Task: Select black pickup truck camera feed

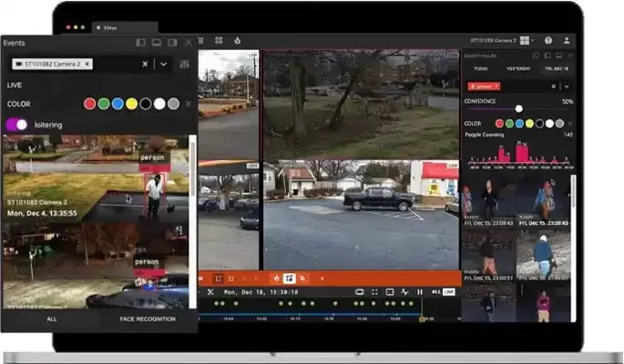Action: [x=361, y=215]
